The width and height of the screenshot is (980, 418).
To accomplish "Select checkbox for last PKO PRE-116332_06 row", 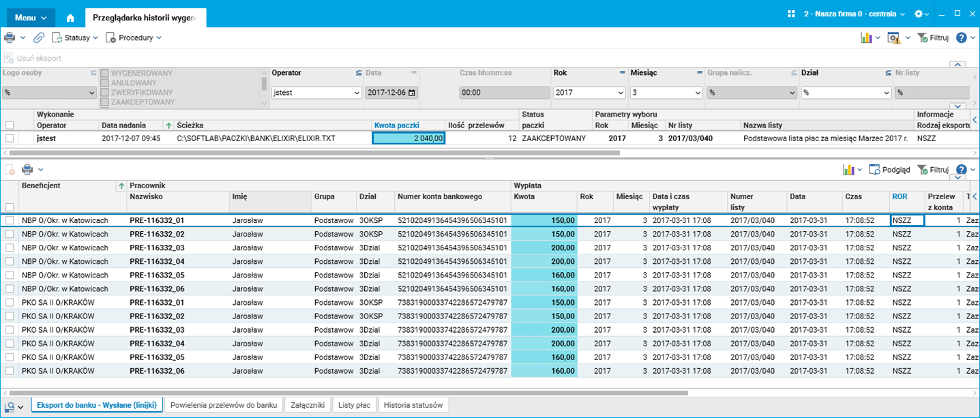I will click(10, 371).
